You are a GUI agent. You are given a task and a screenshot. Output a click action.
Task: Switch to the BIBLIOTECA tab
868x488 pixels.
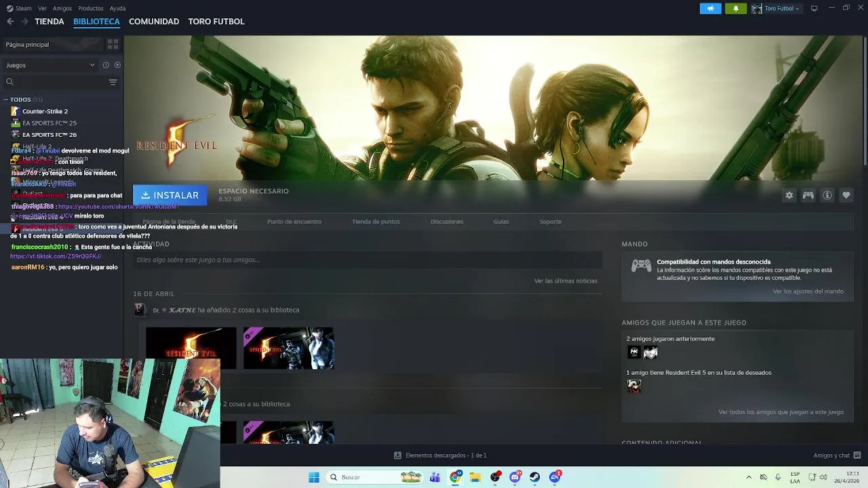tap(96, 22)
